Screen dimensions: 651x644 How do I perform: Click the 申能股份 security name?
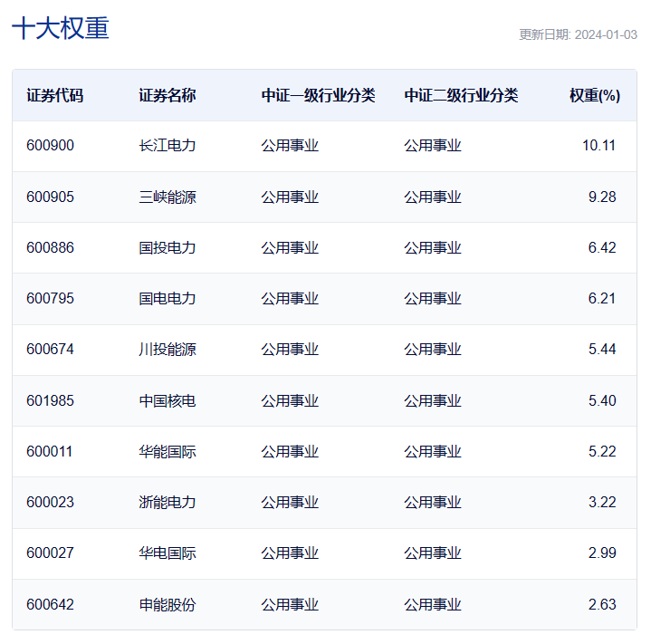click(x=168, y=604)
